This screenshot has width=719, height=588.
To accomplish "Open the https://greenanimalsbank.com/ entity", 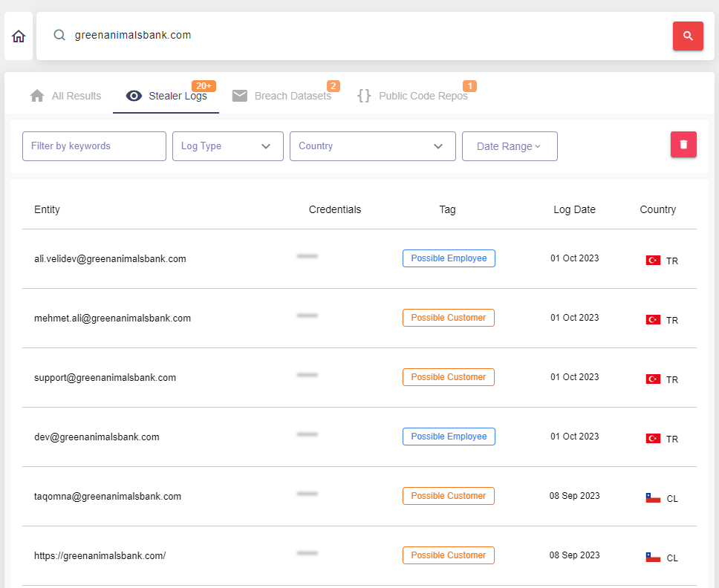I will click(100, 556).
